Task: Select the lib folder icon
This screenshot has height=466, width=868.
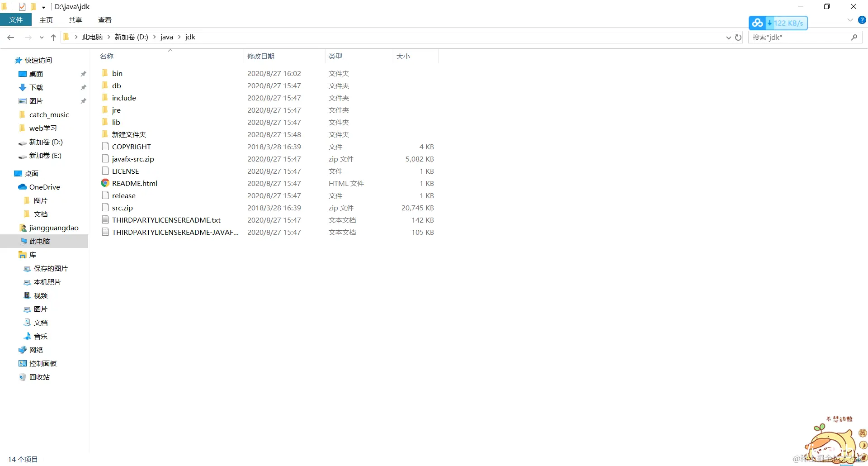Action: coord(105,122)
